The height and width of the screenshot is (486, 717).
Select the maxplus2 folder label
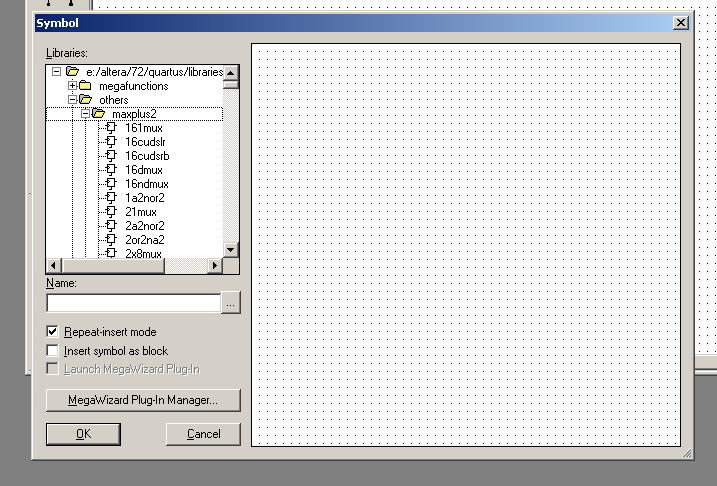(x=134, y=114)
